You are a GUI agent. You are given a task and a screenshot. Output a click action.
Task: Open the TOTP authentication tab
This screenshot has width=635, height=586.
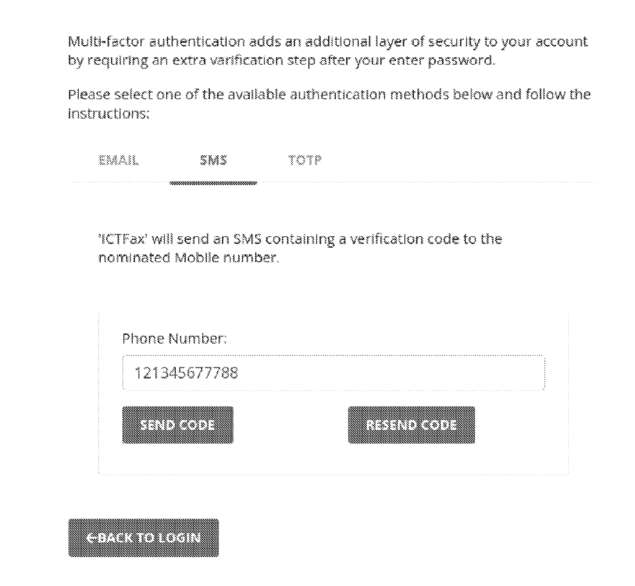[305, 160]
